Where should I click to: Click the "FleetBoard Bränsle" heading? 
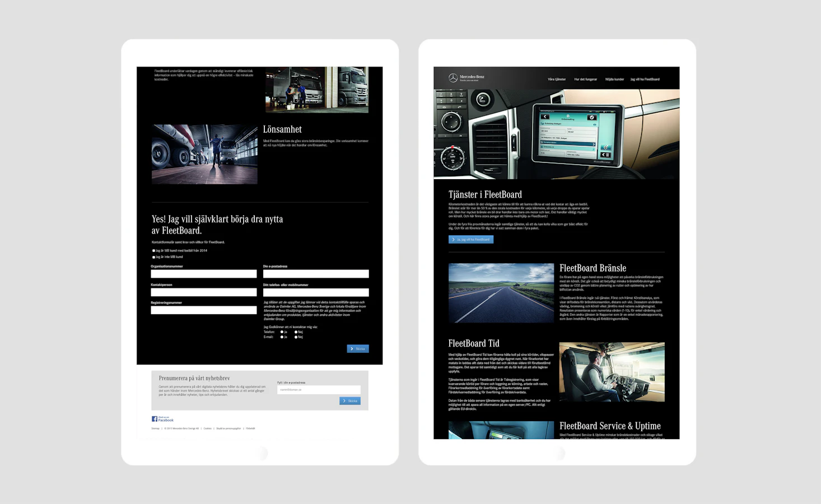[x=593, y=268]
